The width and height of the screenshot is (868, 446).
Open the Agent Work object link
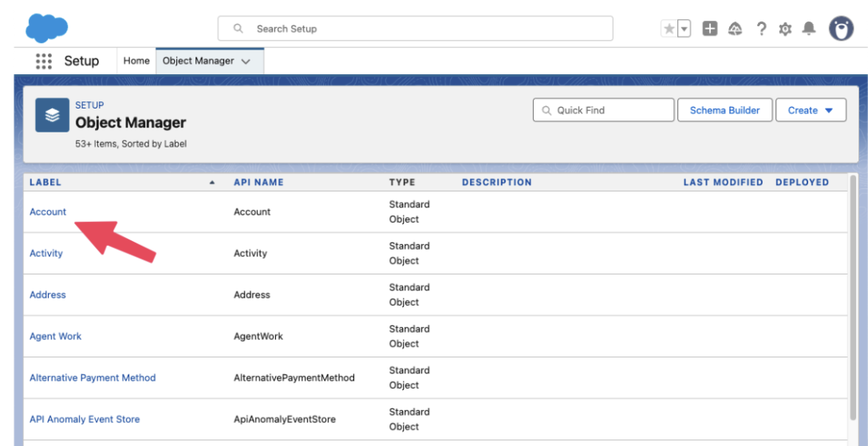click(x=55, y=337)
